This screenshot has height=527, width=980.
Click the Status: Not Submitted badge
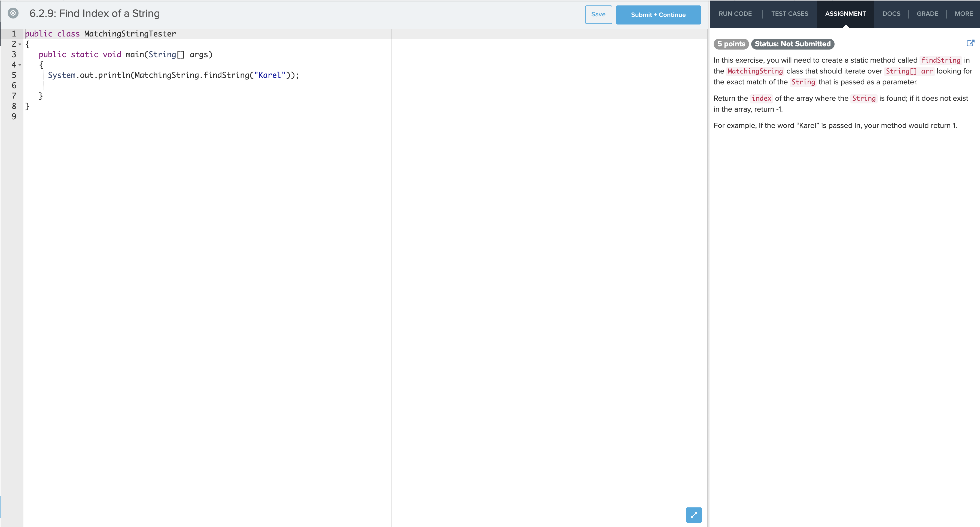point(792,44)
